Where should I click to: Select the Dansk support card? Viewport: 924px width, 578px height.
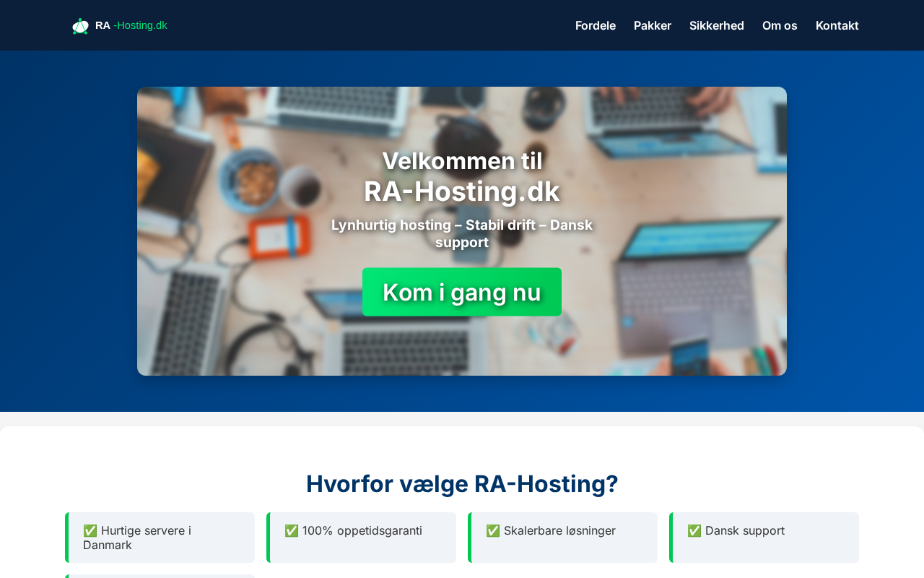[x=764, y=538]
